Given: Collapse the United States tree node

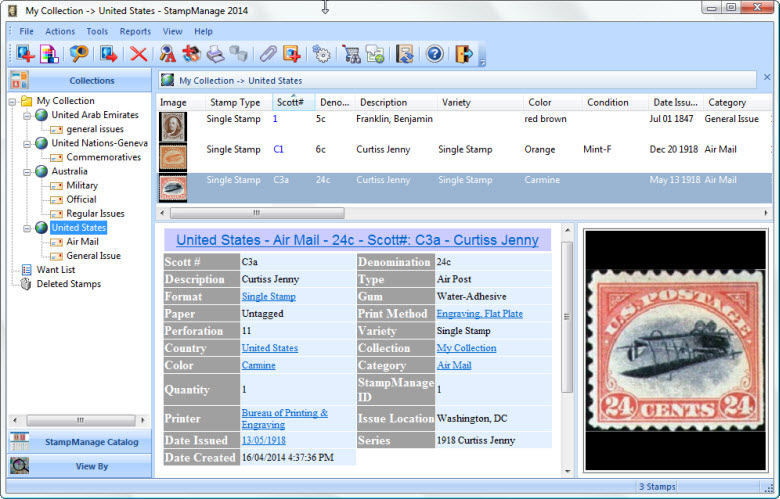Looking at the screenshot, I should (27, 228).
